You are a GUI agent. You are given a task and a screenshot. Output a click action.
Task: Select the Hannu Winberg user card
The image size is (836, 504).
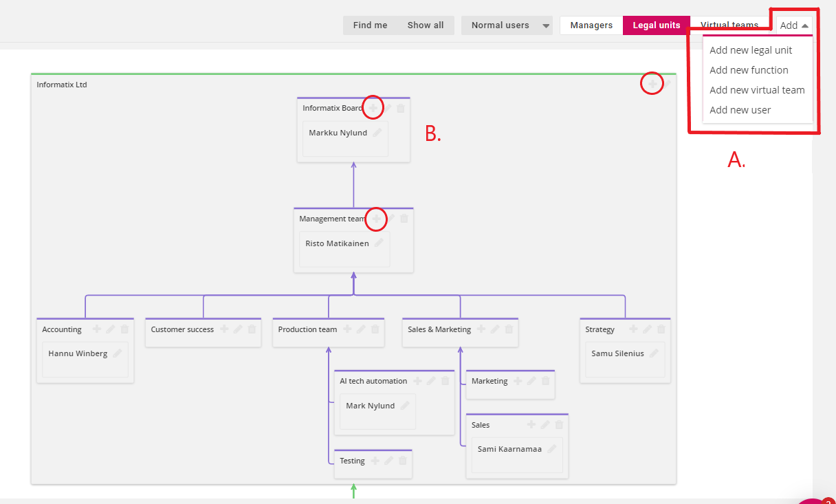coord(85,360)
